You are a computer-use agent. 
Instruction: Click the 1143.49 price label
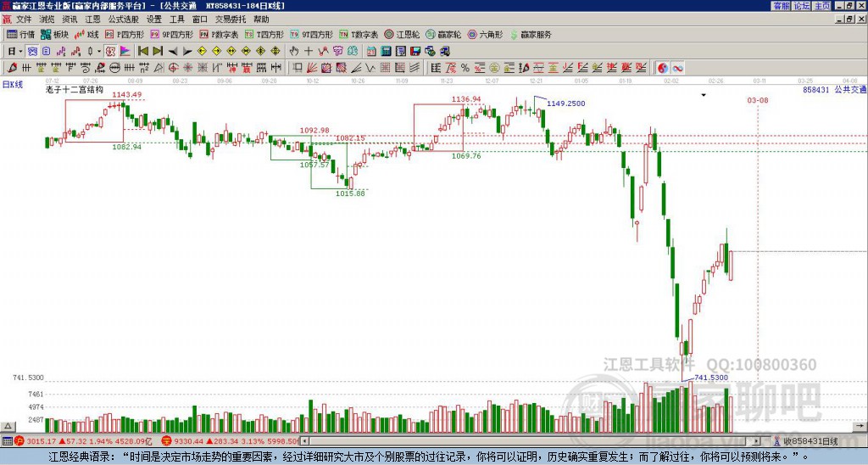pyautogui.click(x=127, y=95)
